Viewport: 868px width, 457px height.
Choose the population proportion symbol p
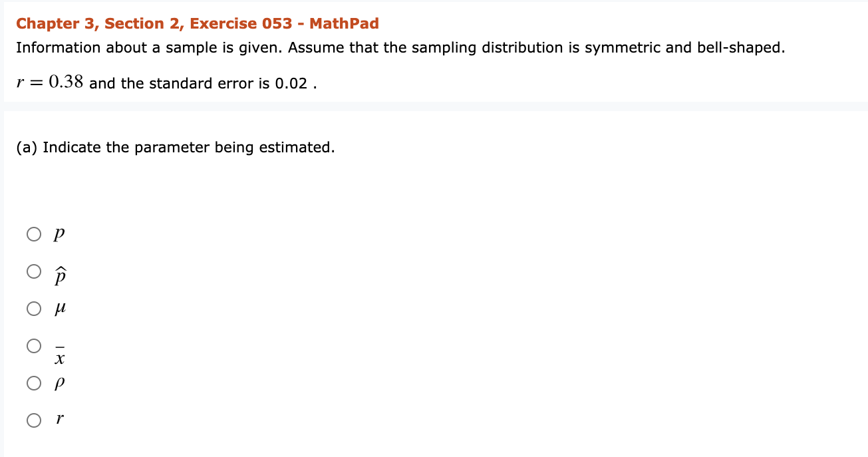34,234
